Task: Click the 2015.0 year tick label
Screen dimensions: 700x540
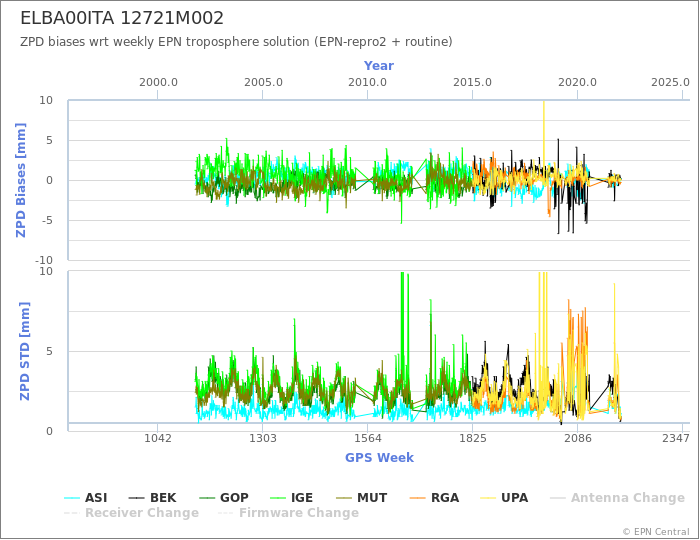Action: point(472,83)
